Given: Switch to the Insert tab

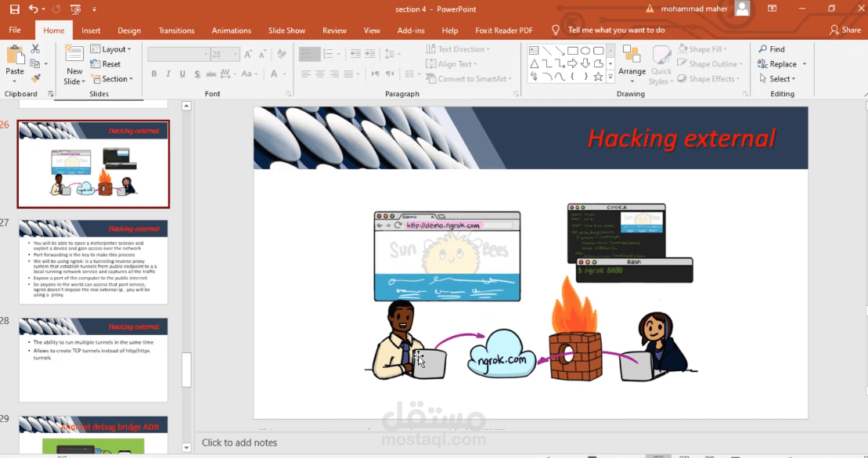Looking at the screenshot, I should tap(91, 31).
